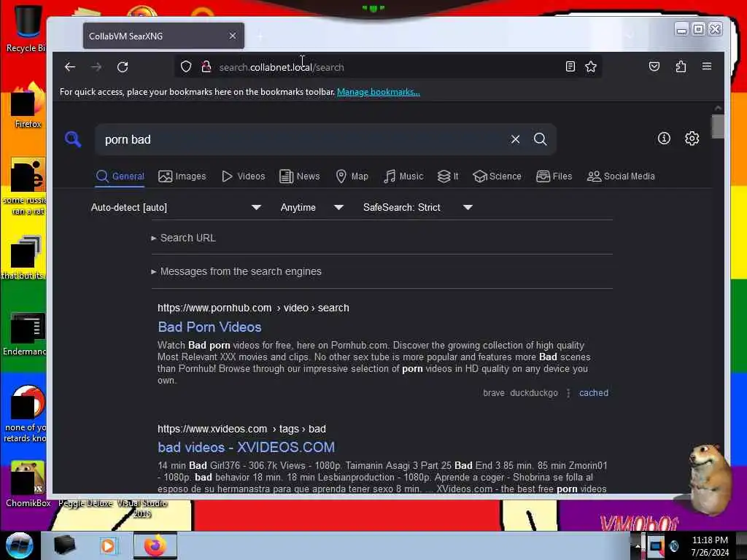Click the insecure connection padlock icon

click(206, 66)
